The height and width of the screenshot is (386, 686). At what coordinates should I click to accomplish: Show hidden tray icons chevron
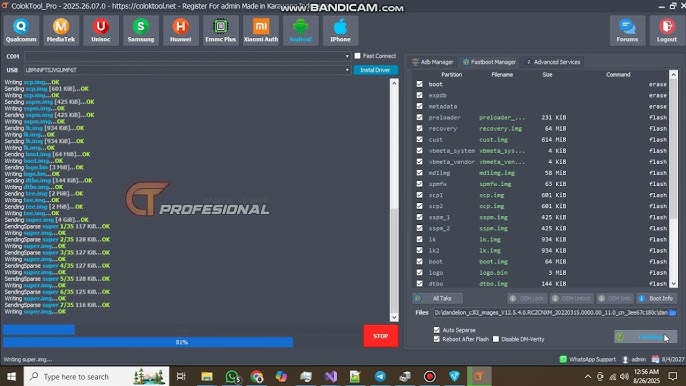(588, 377)
